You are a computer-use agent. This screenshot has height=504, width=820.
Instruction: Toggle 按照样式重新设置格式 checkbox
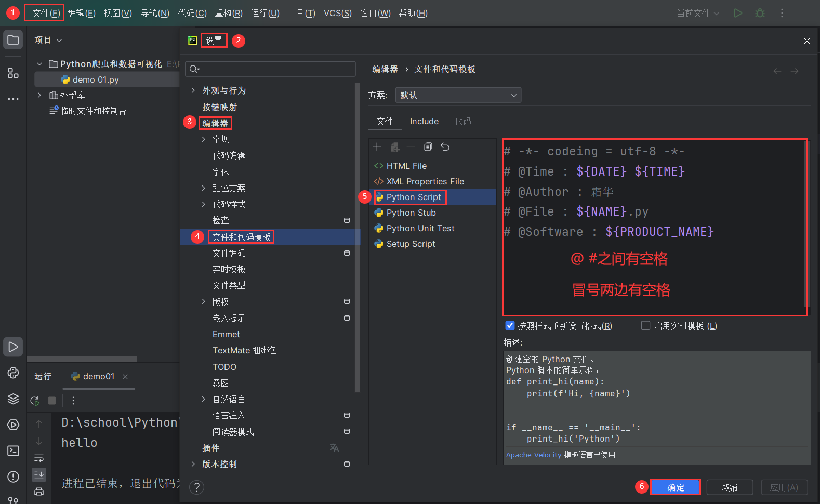510,325
